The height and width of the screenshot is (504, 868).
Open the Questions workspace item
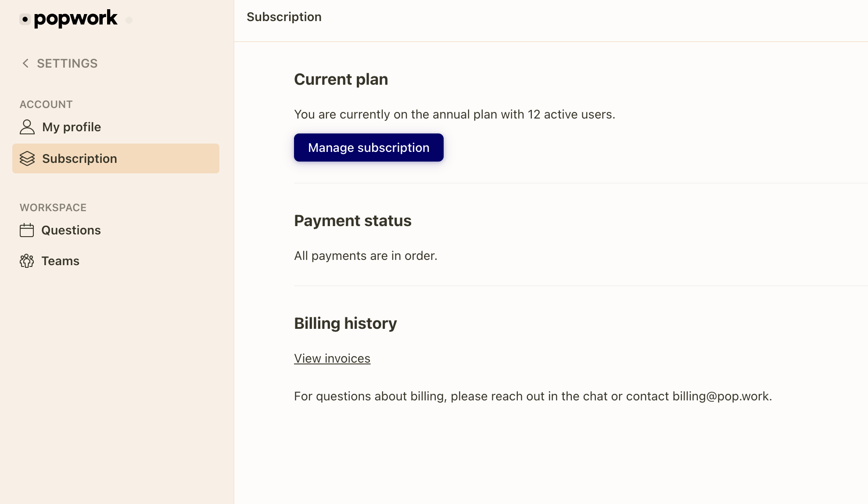71,230
